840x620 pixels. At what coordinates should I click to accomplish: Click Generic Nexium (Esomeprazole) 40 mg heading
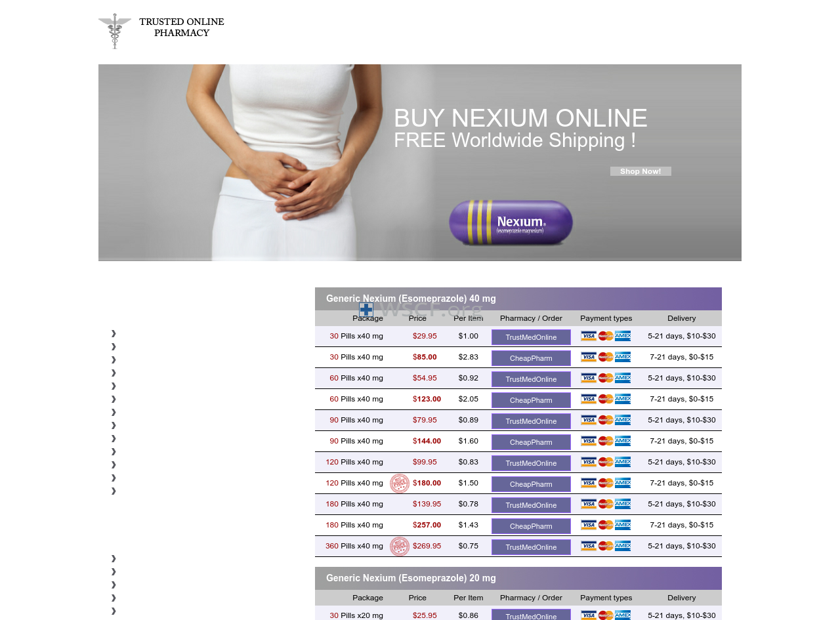click(x=411, y=299)
